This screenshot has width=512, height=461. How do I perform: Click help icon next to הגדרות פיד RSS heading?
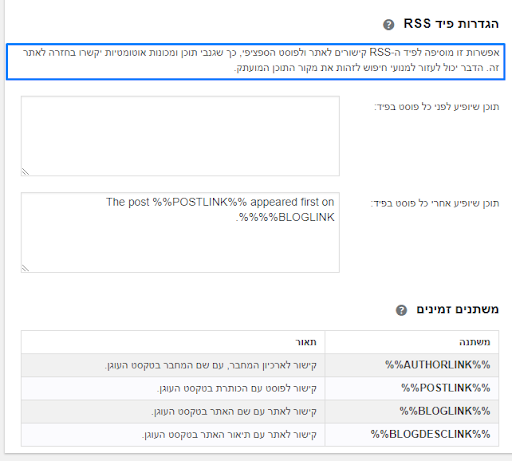(389, 25)
